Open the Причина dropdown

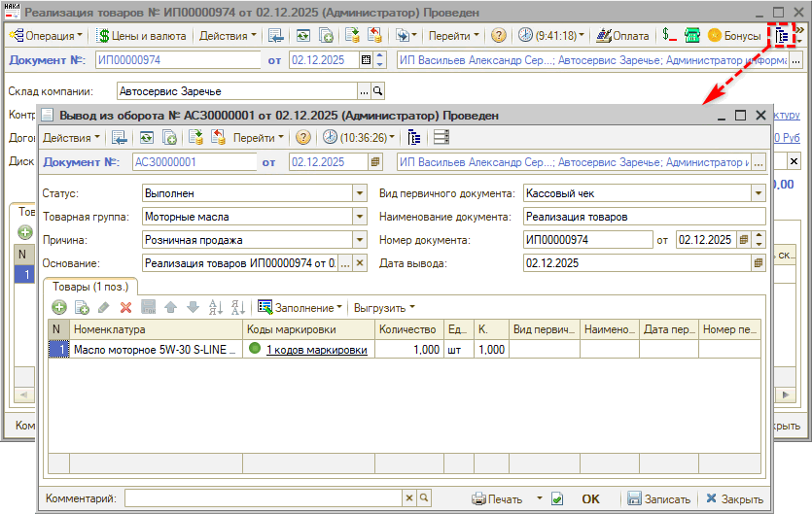[x=359, y=239]
